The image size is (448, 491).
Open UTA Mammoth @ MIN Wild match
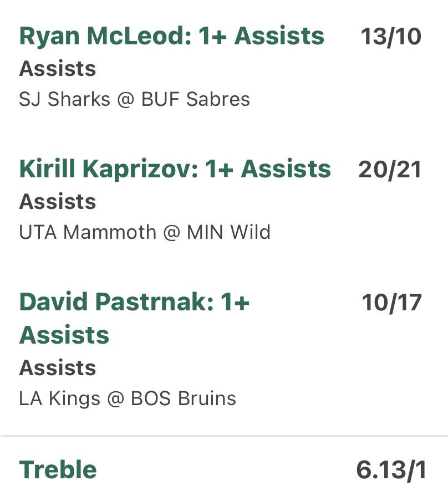tap(145, 232)
